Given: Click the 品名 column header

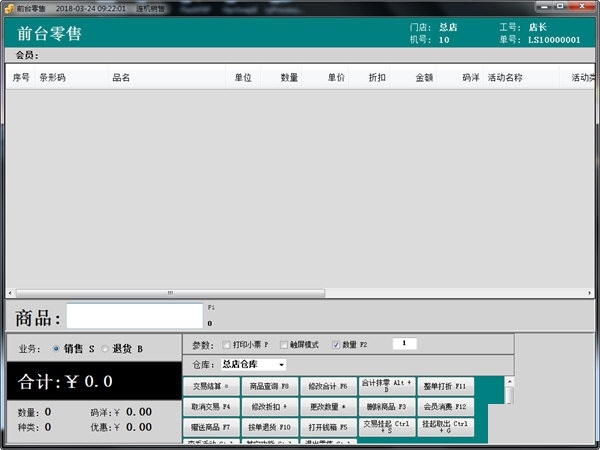Looking at the screenshot, I should click(x=120, y=77).
